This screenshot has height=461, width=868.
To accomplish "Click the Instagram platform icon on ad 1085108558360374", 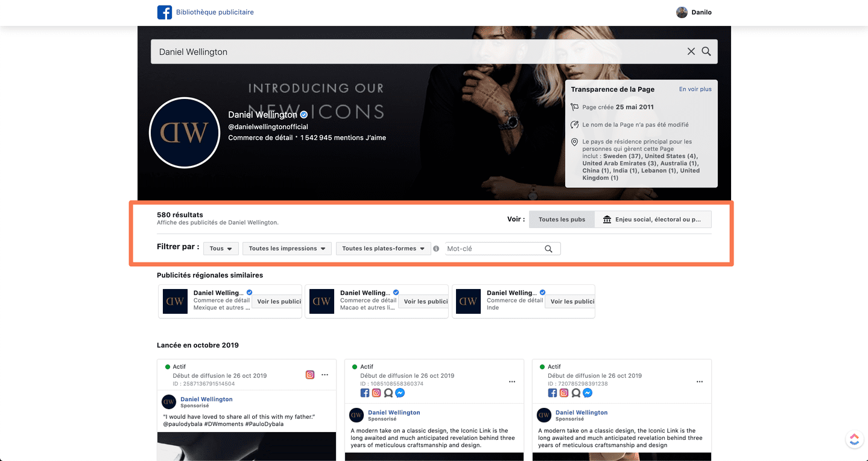I will (376, 393).
